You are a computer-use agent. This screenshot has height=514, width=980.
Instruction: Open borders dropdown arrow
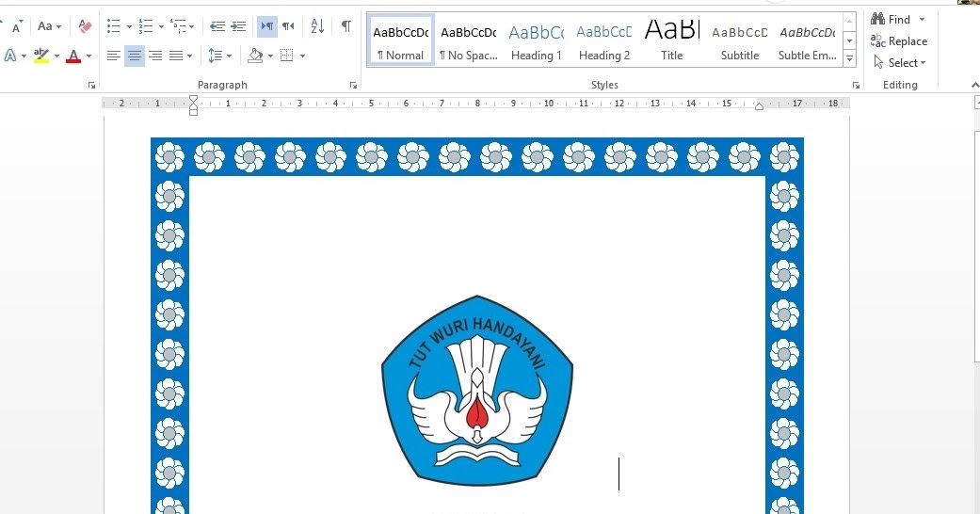[x=302, y=56]
